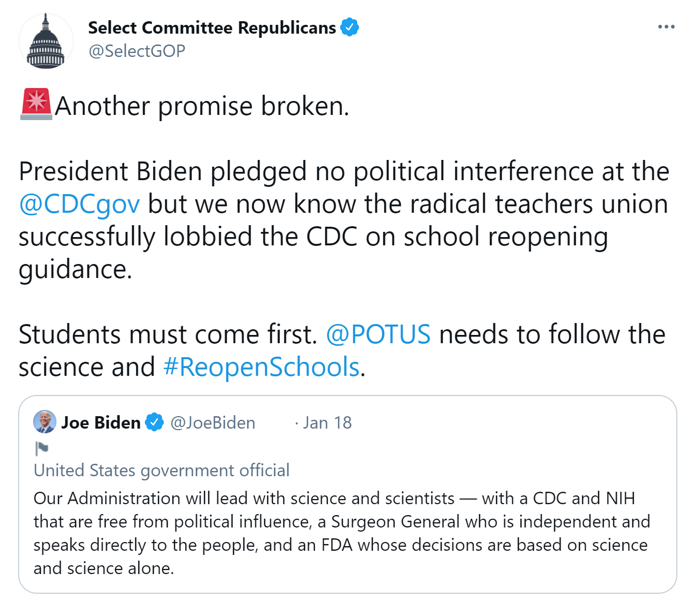Screen dimensions: 696x616
Task: Open the @SelectGOP handle
Action: click(x=137, y=51)
